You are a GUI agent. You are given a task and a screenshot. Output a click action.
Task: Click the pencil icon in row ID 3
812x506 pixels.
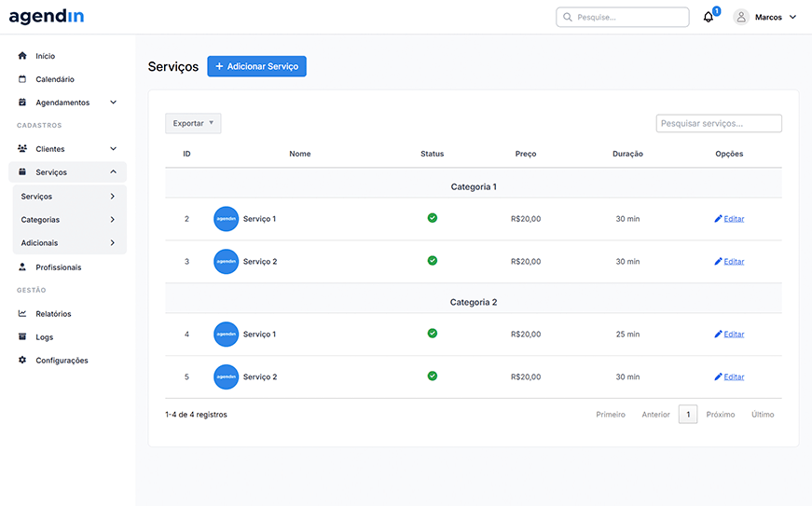click(718, 261)
